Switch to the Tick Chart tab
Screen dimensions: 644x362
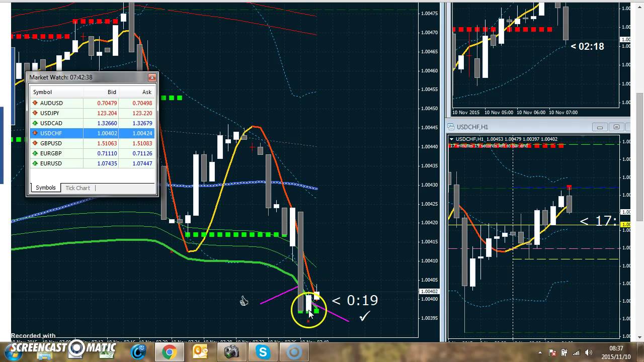[x=77, y=188]
